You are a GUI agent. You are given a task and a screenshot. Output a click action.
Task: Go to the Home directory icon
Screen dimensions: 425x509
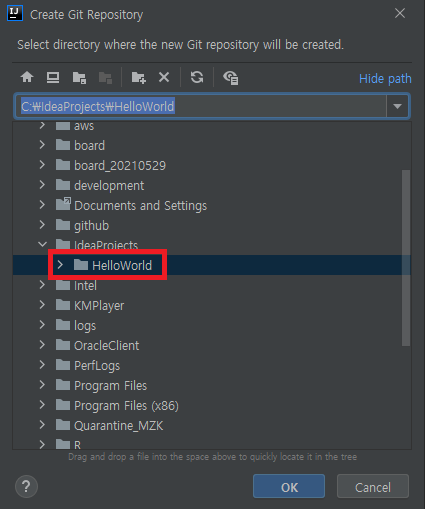pos(27,77)
